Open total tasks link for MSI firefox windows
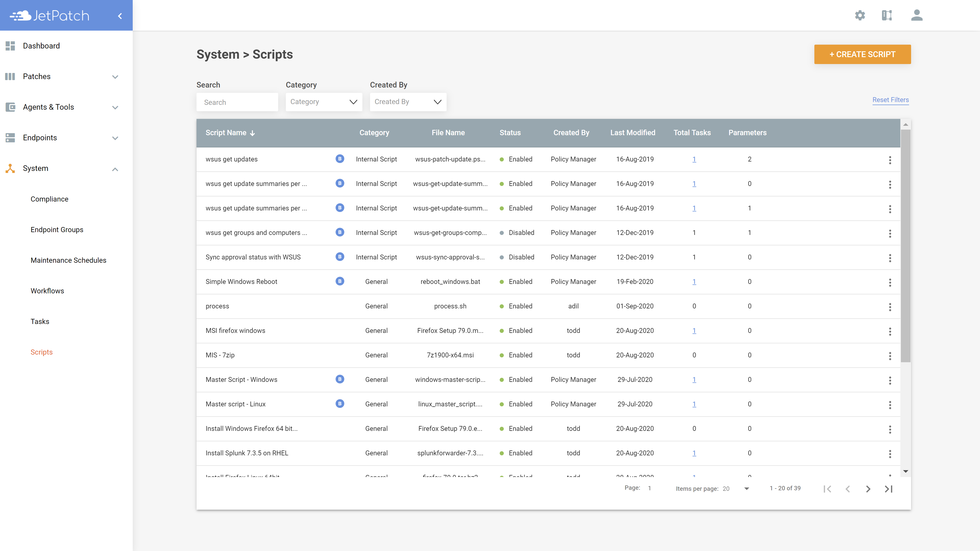The width and height of the screenshot is (980, 551). point(694,331)
